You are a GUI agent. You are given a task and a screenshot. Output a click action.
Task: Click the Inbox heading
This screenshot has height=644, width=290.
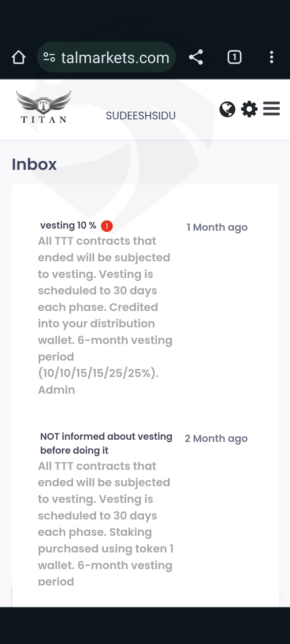pyautogui.click(x=34, y=164)
